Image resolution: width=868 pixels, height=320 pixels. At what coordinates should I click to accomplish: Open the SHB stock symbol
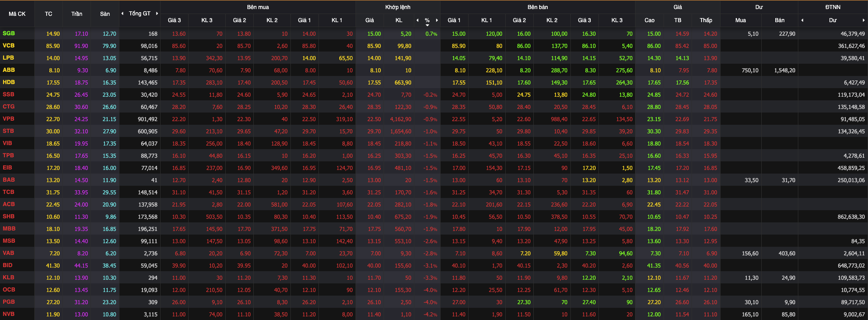[9, 216]
